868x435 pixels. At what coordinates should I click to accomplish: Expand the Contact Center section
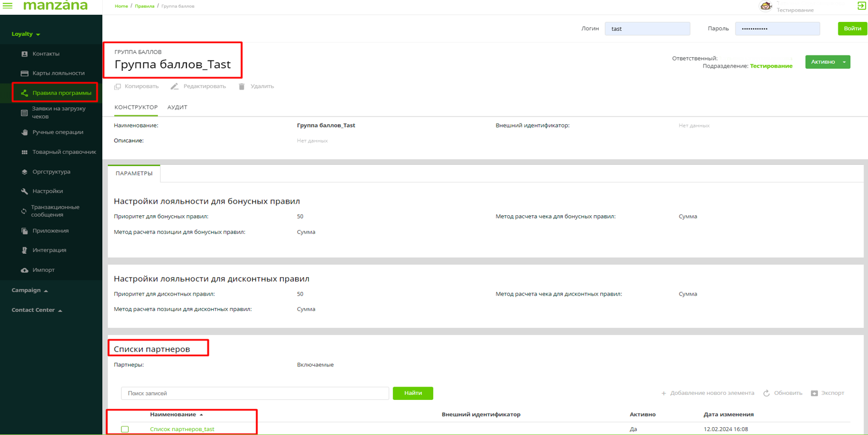(37, 310)
